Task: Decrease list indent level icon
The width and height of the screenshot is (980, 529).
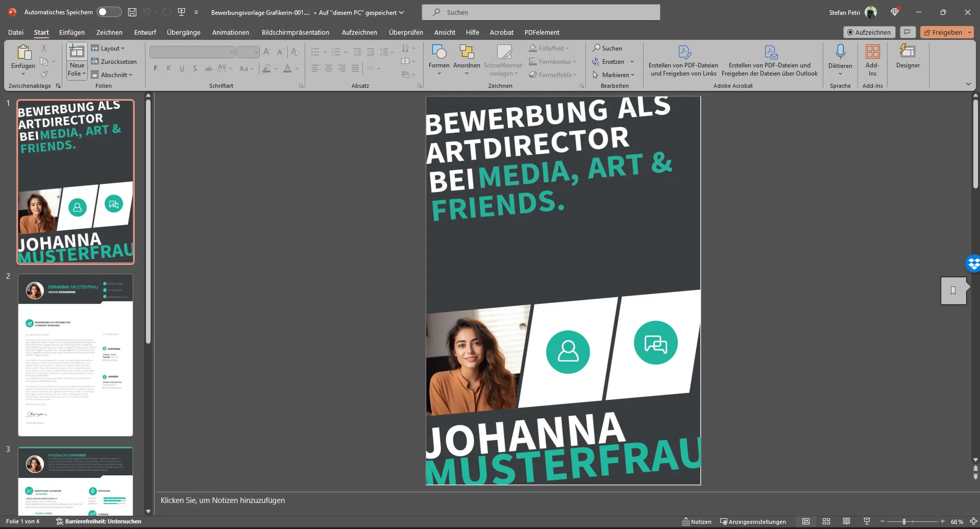Action: click(357, 52)
